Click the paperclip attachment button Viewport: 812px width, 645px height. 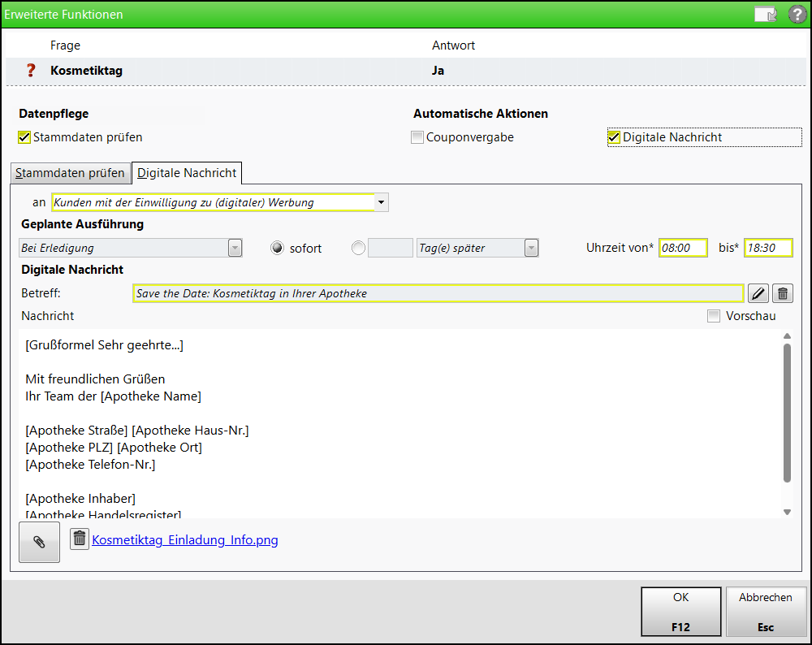[x=39, y=542]
